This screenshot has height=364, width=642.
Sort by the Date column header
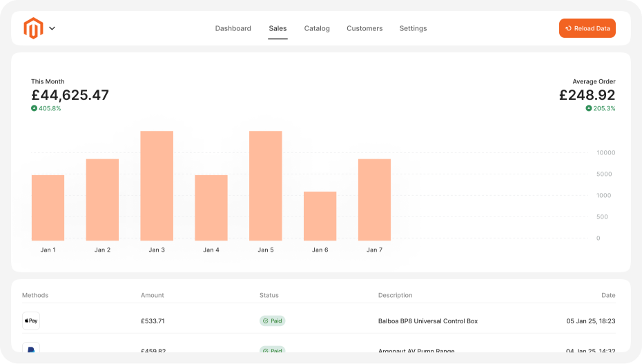tap(607, 295)
